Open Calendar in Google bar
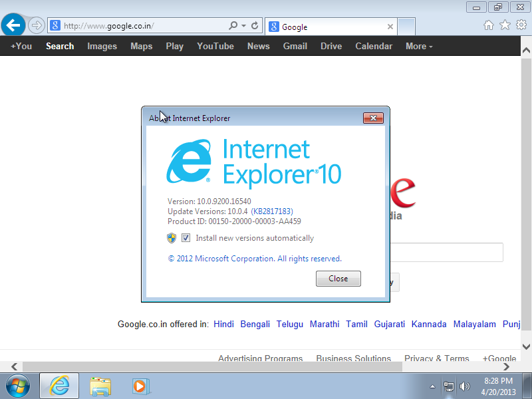 374,46
